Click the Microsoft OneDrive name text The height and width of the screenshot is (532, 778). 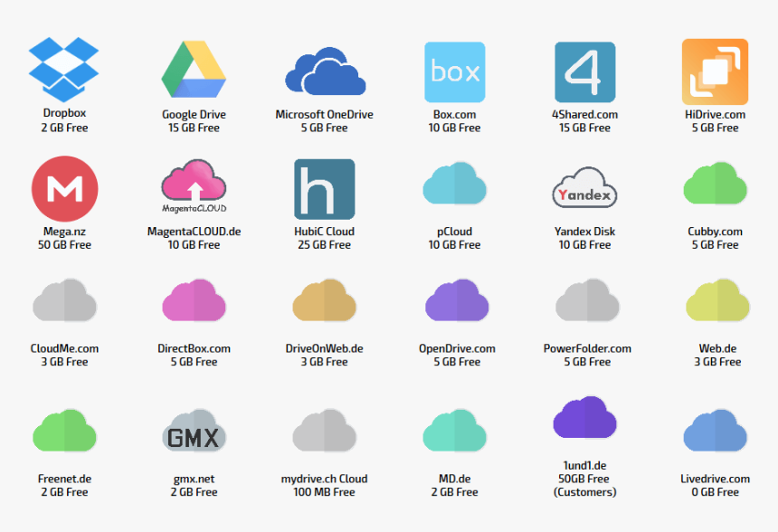click(325, 115)
